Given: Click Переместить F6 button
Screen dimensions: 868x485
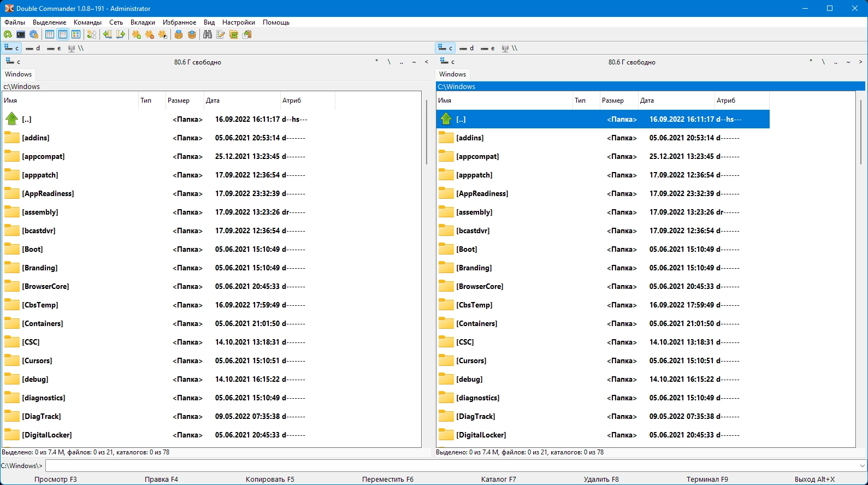Looking at the screenshot, I should [x=388, y=479].
